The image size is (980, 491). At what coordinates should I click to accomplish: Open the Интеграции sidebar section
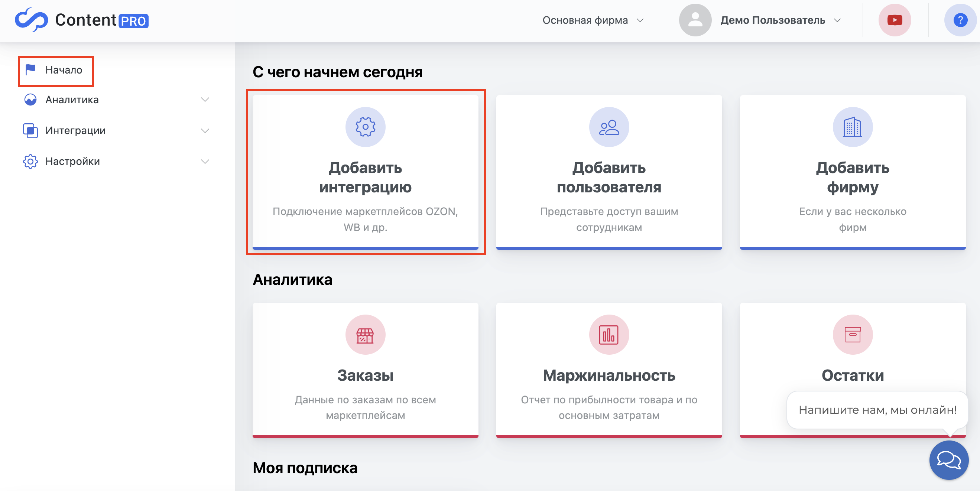[75, 130]
